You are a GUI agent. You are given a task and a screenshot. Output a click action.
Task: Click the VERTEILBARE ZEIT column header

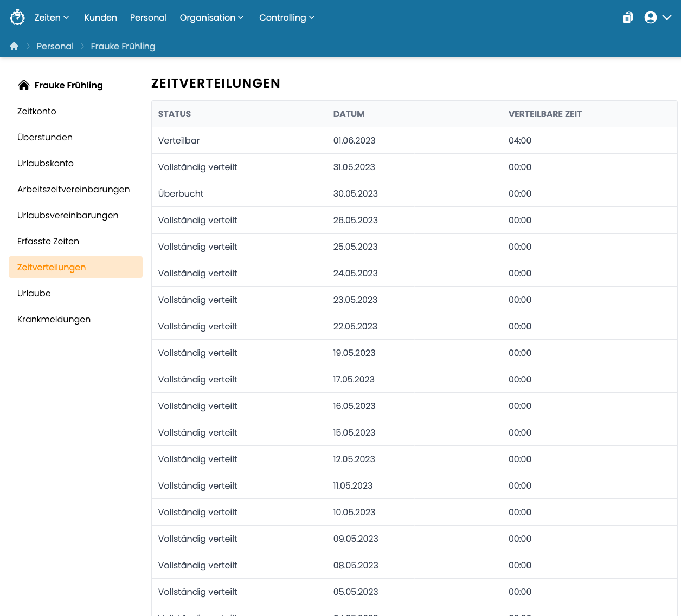545,114
